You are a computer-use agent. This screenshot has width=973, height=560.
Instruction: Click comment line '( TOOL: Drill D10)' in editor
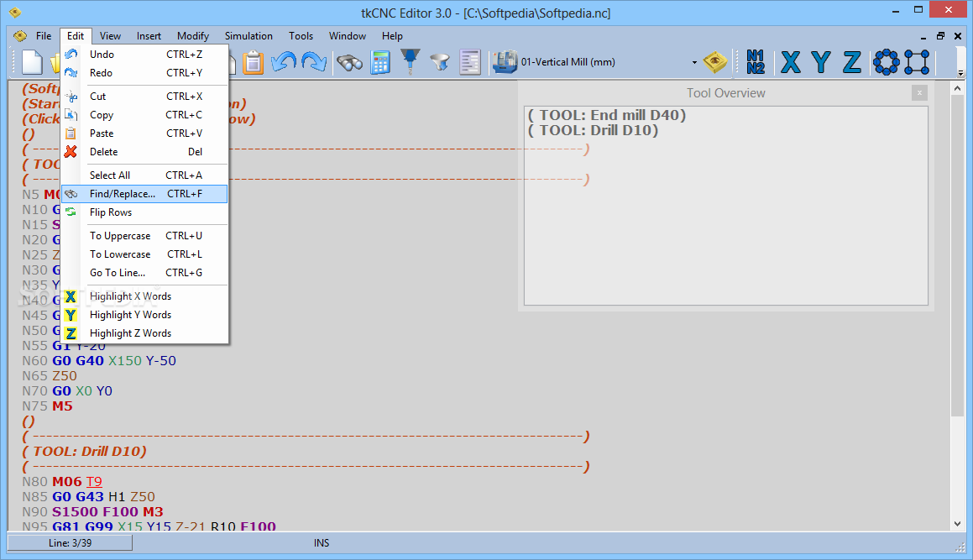tap(85, 452)
